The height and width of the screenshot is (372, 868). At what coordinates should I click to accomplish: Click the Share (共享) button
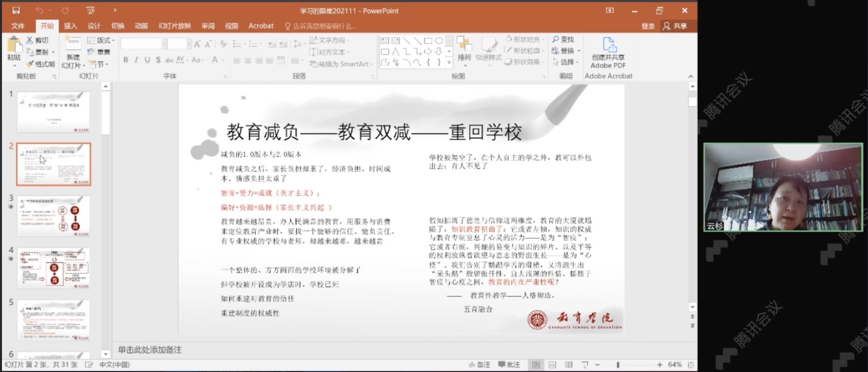click(x=675, y=26)
